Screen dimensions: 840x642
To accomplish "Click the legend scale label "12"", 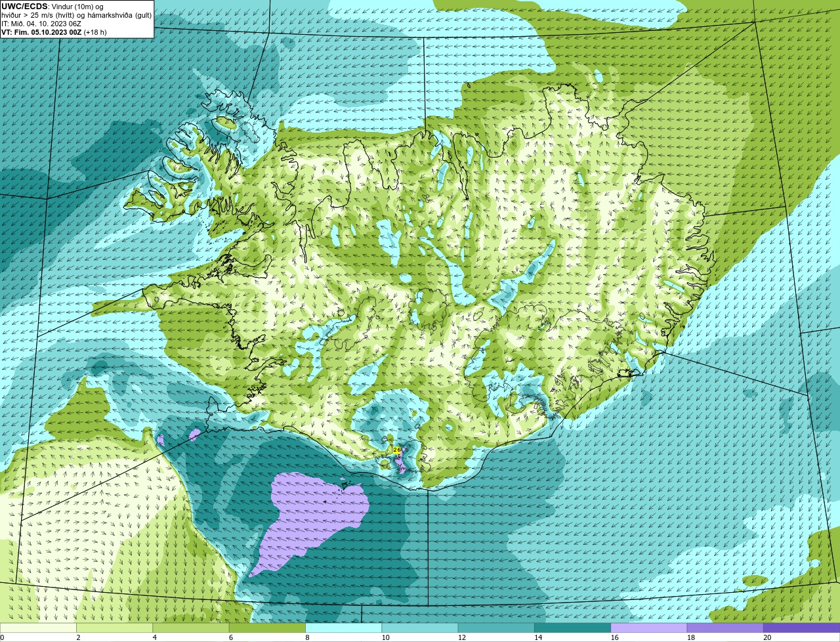I will pyautogui.click(x=461, y=637).
